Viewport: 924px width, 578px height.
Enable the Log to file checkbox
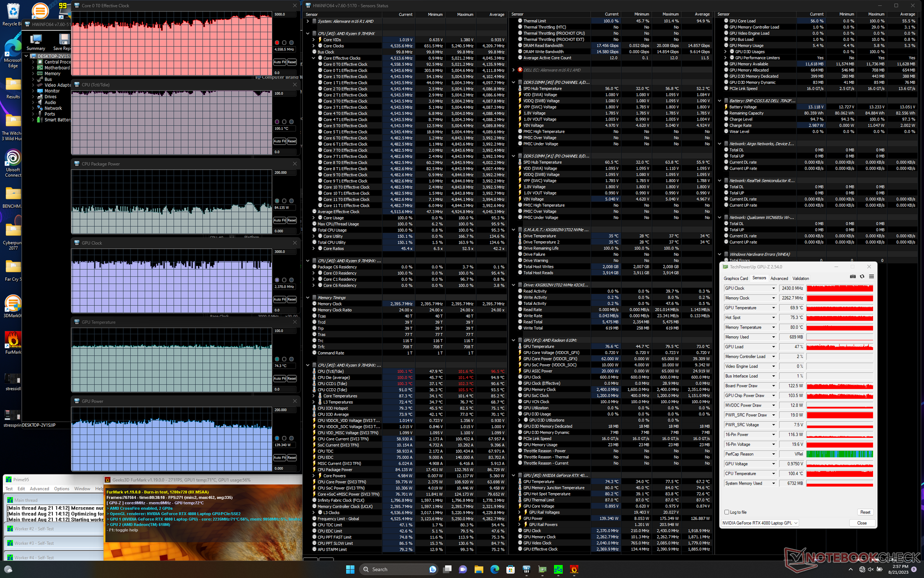(x=727, y=512)
